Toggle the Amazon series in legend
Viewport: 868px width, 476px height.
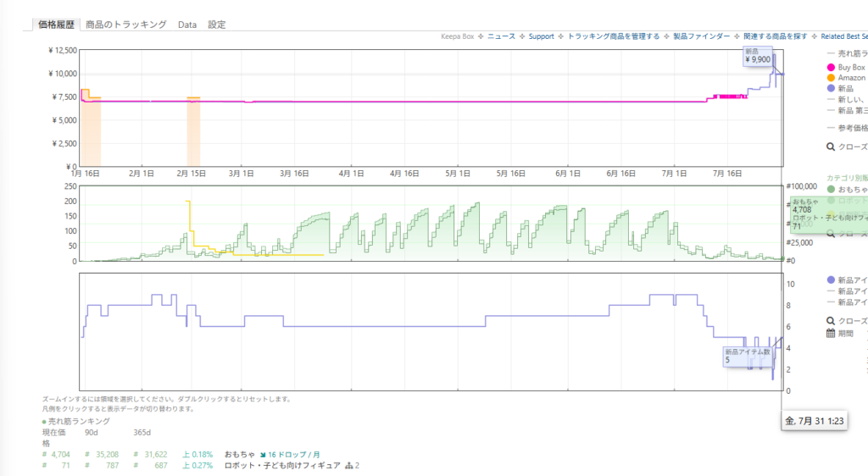click(851, 78)
